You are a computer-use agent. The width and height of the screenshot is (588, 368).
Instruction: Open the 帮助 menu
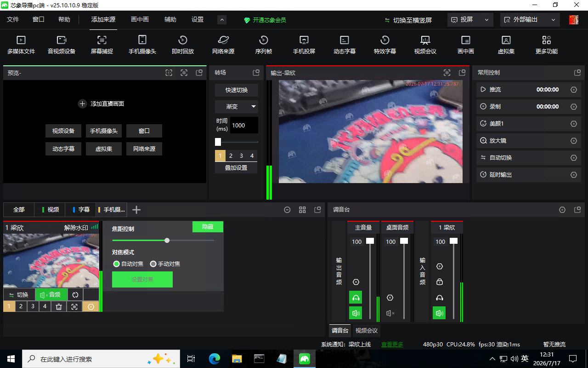(x=64, y=20)
